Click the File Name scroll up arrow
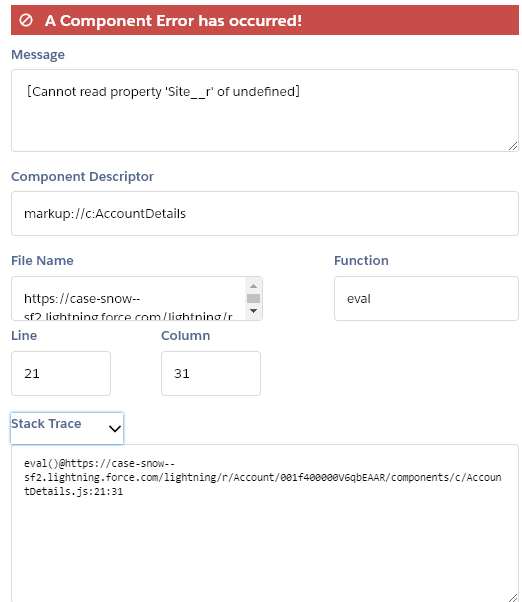The image size is (522, 602). pos(253,286)
